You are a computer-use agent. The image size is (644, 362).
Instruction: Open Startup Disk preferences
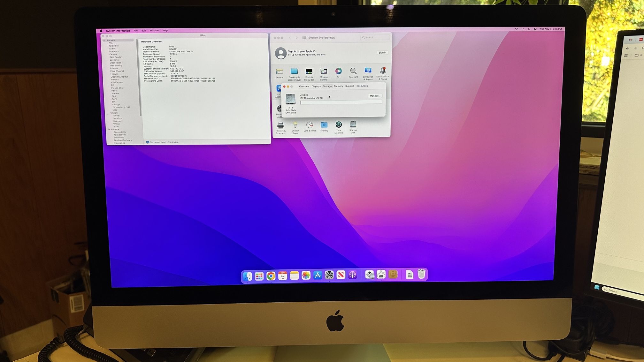pos(353,124)
